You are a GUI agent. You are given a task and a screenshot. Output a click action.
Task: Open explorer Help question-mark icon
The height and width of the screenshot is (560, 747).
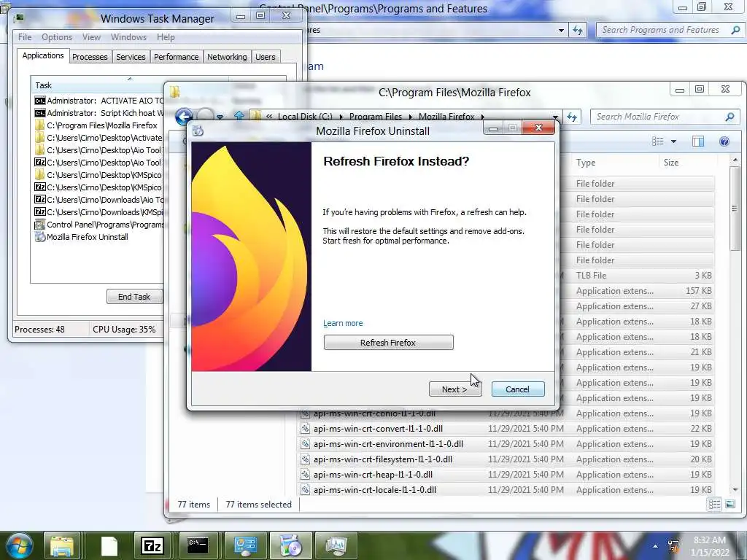pos(724,141)
